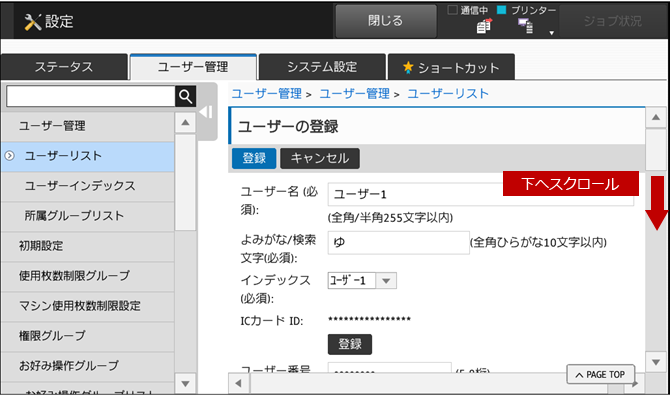Click the 閉じる button
Screen dimensions: 670x396
[386, 21]
